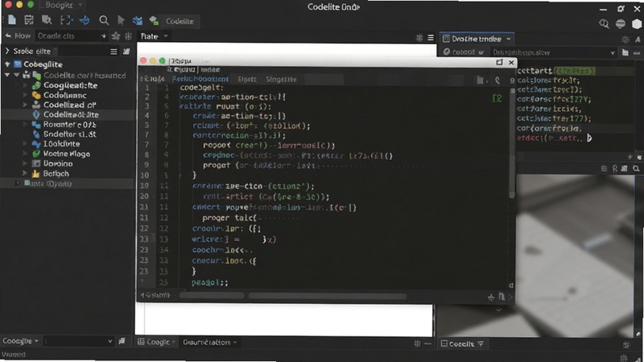Click the gear icon beside the Ocadle dropdown
Screen dimensions: 644x362
pyautogui.click(x=116, y=36)
